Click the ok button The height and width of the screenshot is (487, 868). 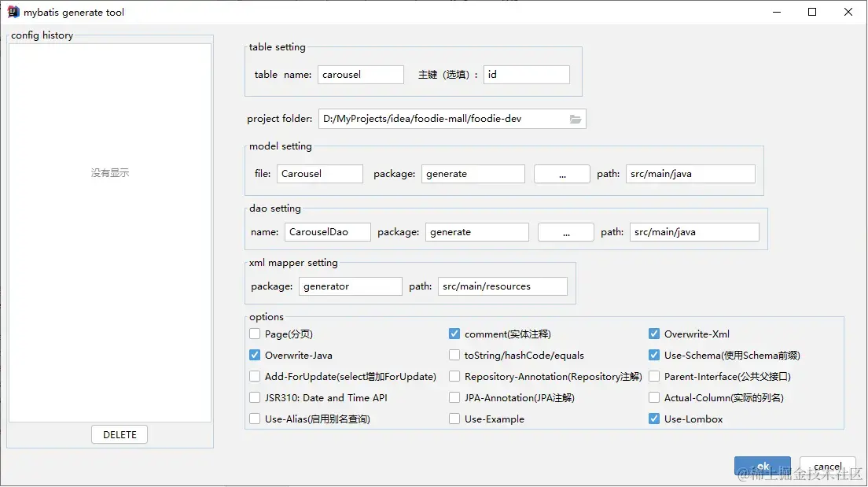point(763,467)
